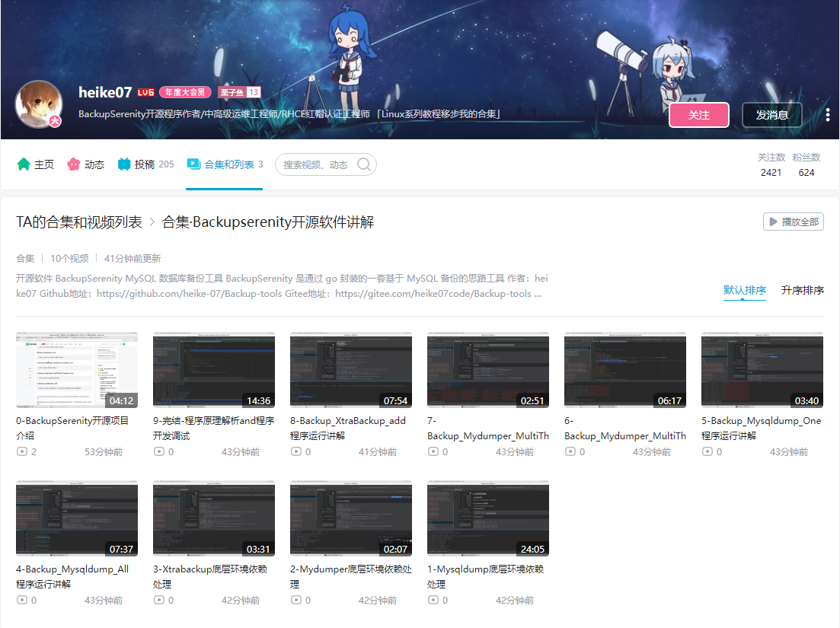Click the play count icon under 8-Backup_XtraBackup_add
Screen dimensions: 840x628
pos(296,451)
